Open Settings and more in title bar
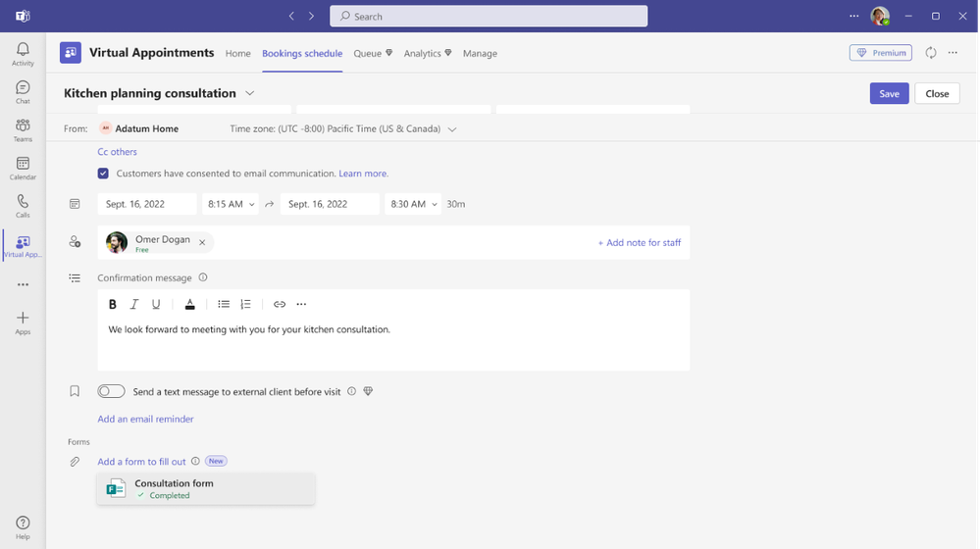Viewport: 980px width, 549px height. 853,17
